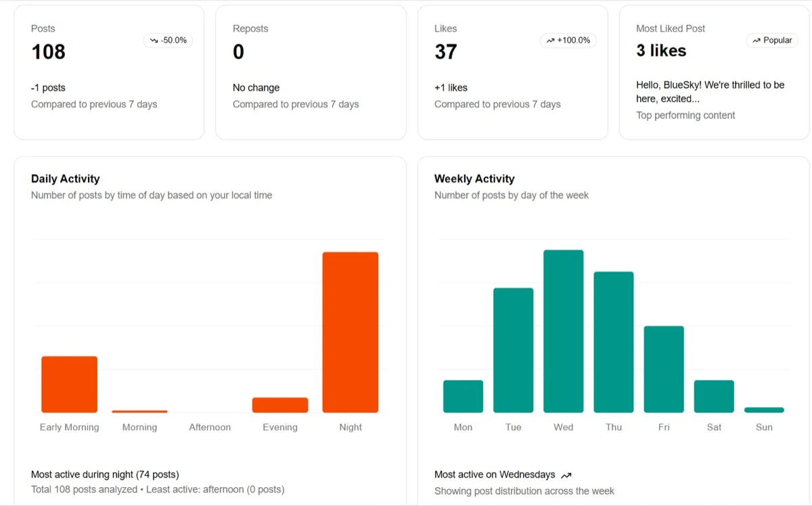The height and width of the screenshot is (506, 812).
Task: Select the Evening bar in Daily Activity
Action: 280,405
